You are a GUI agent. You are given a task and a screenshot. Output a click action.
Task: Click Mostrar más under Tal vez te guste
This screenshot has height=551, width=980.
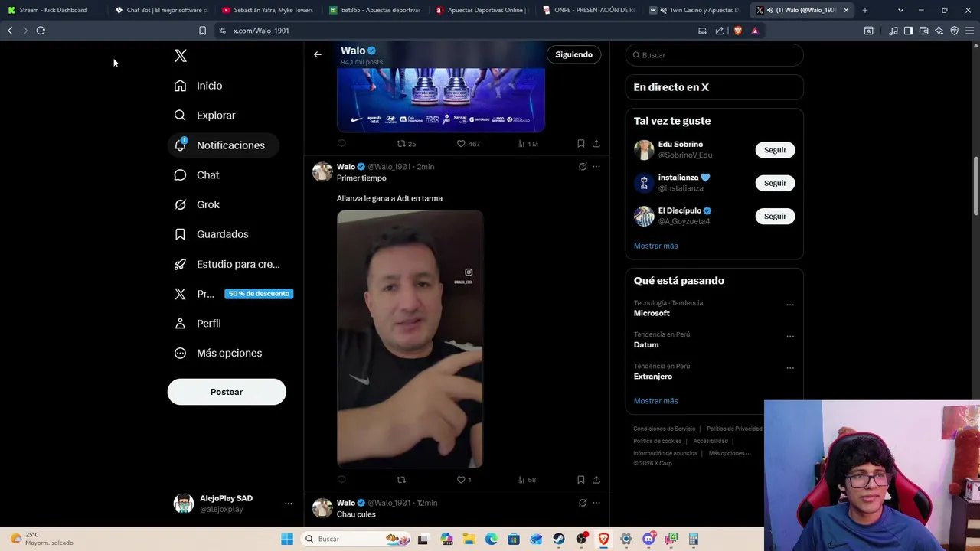[x=655, y=246]
